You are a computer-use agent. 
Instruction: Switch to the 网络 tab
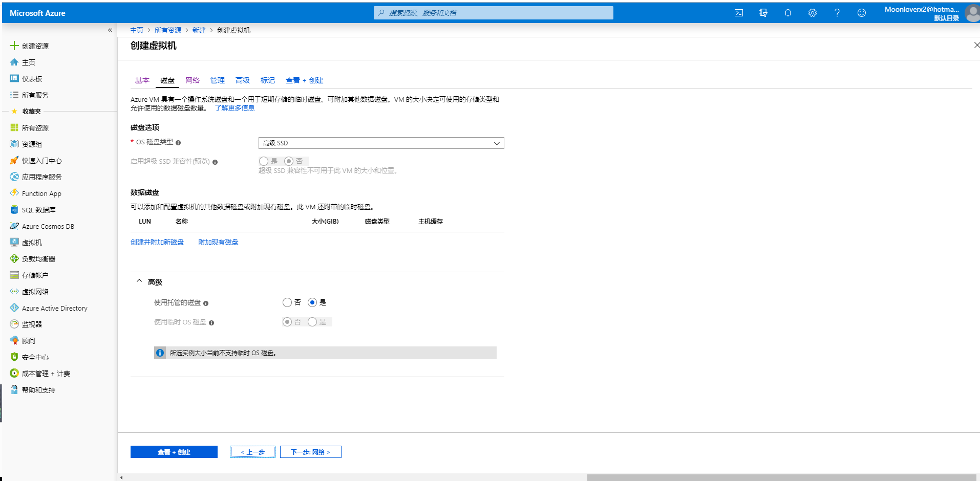click(193, 80)
